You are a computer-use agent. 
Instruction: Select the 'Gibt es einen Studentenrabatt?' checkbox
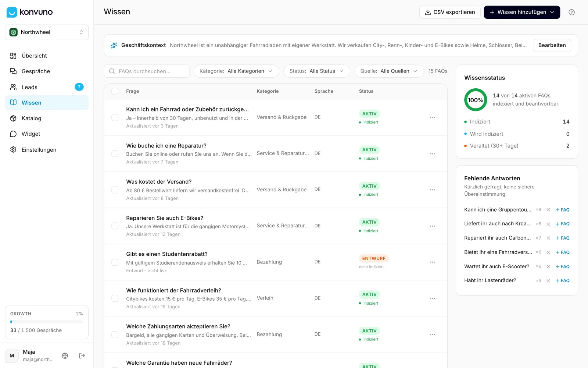115,262
